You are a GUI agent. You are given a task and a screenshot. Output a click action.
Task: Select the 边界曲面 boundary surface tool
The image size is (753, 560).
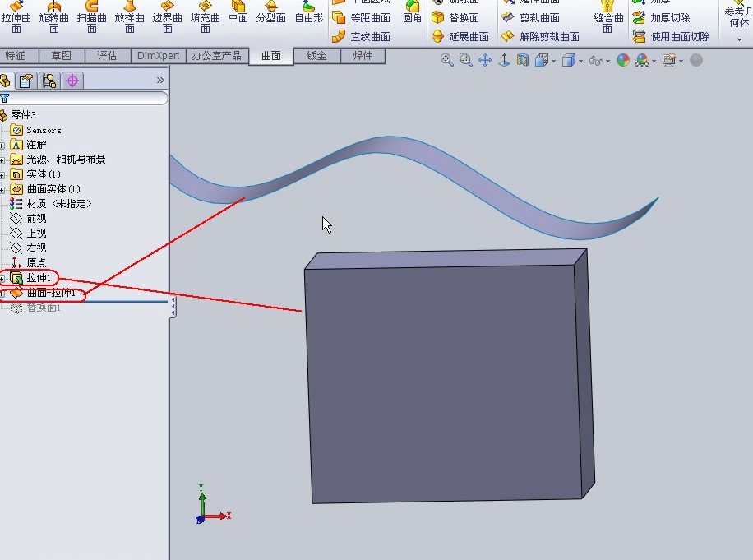(167, 16)
